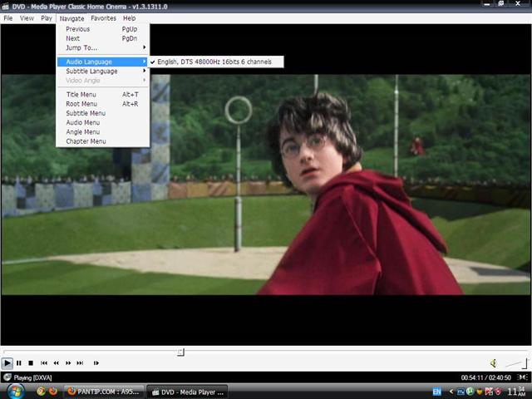Viewport: 532px width, 399px height.
Task: Skip to previous chapter button
Action: point(44,363)
